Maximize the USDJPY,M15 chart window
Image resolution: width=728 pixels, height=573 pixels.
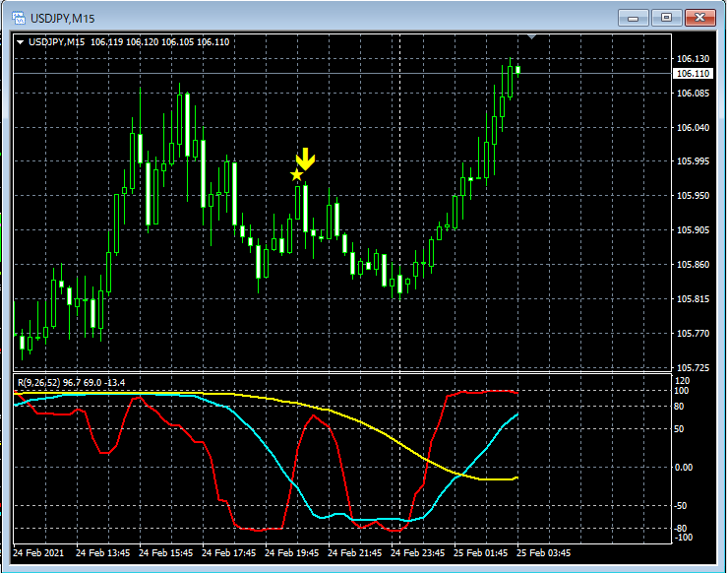(666, 18)
